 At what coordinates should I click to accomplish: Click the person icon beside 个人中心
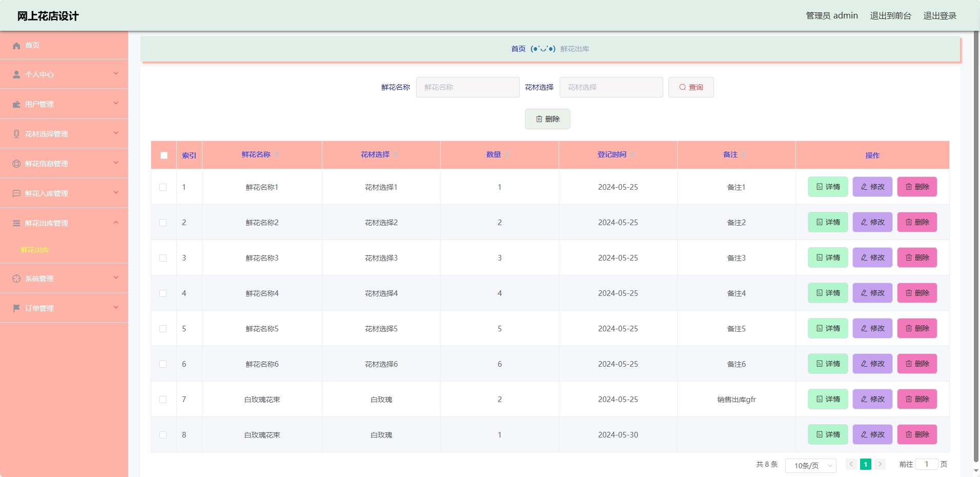click(16, 75)
